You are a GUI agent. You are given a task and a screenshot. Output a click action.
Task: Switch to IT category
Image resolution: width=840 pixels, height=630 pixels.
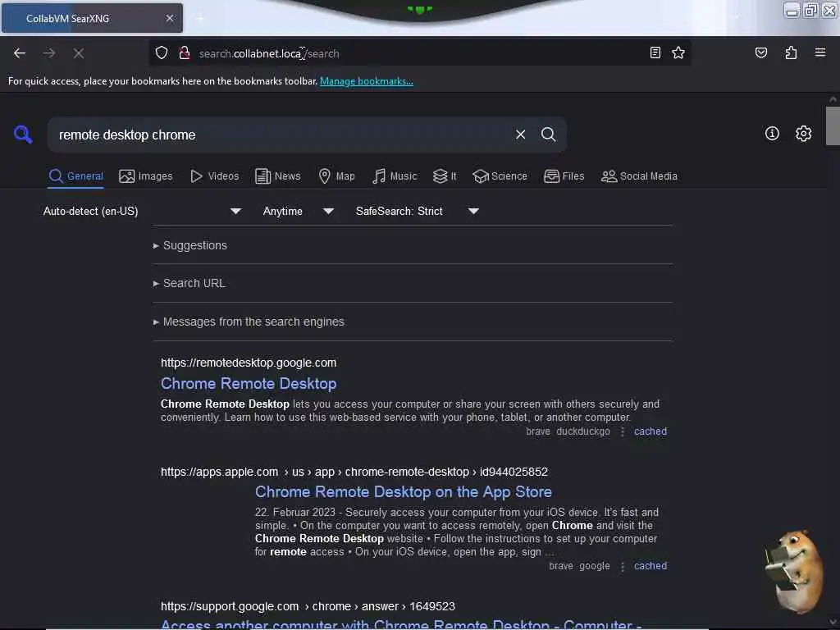[x=445, y=176]
